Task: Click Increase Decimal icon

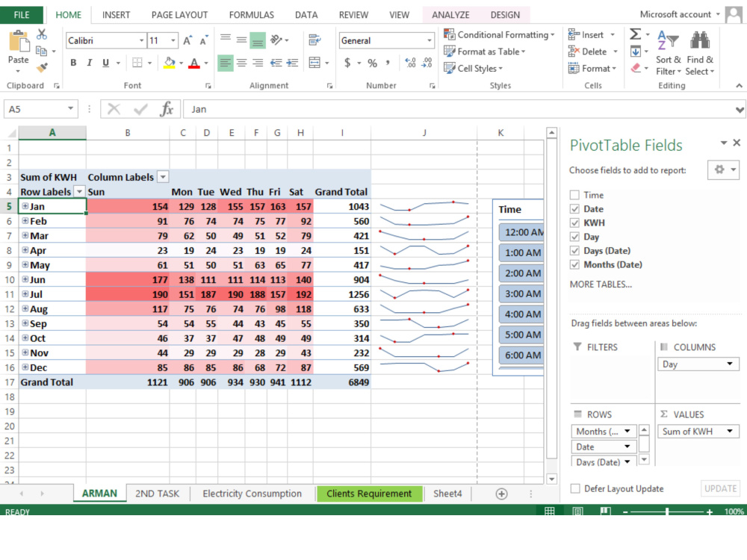Action: coord(410,63)
